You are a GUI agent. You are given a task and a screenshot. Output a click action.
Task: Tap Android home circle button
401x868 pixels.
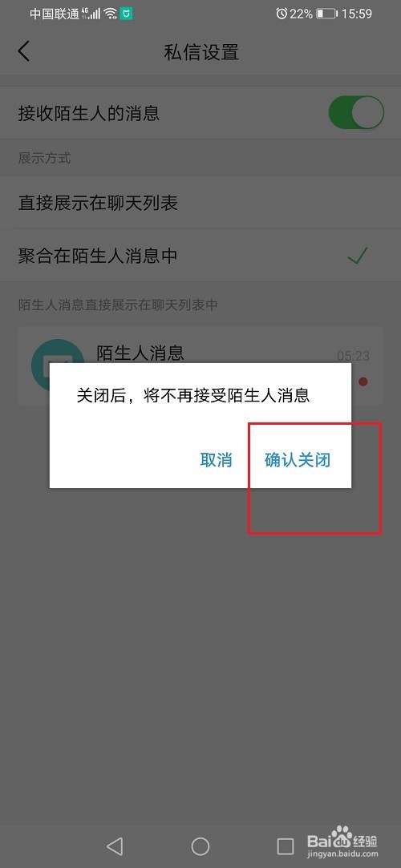tap(200, 846)
